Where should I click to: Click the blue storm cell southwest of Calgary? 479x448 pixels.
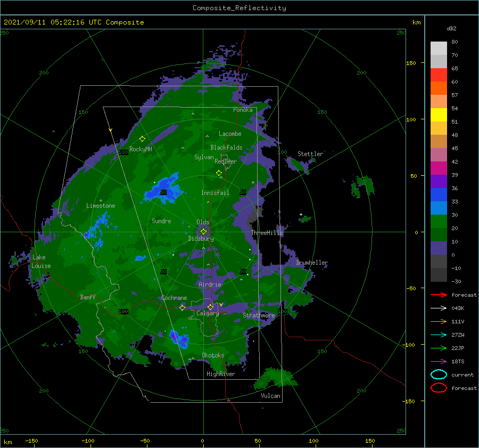[180, 338]
